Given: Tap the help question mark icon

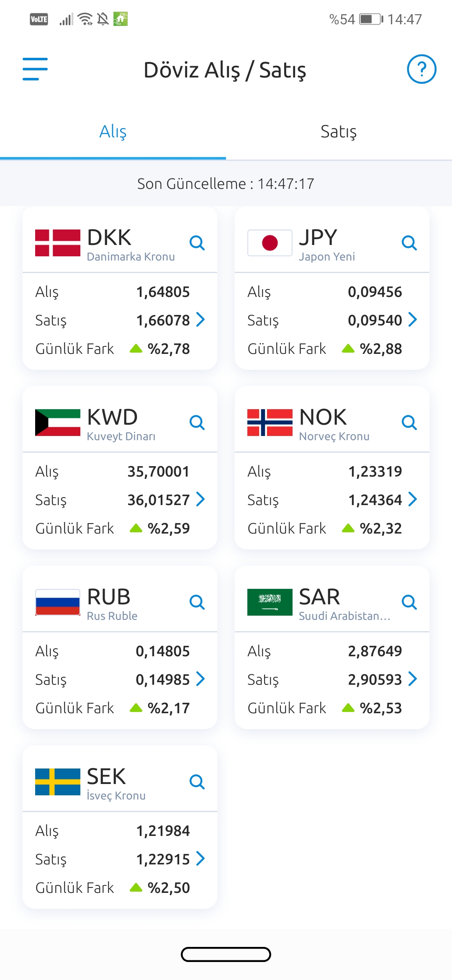Looking at the screenshot, I should (x=421, y=69).
